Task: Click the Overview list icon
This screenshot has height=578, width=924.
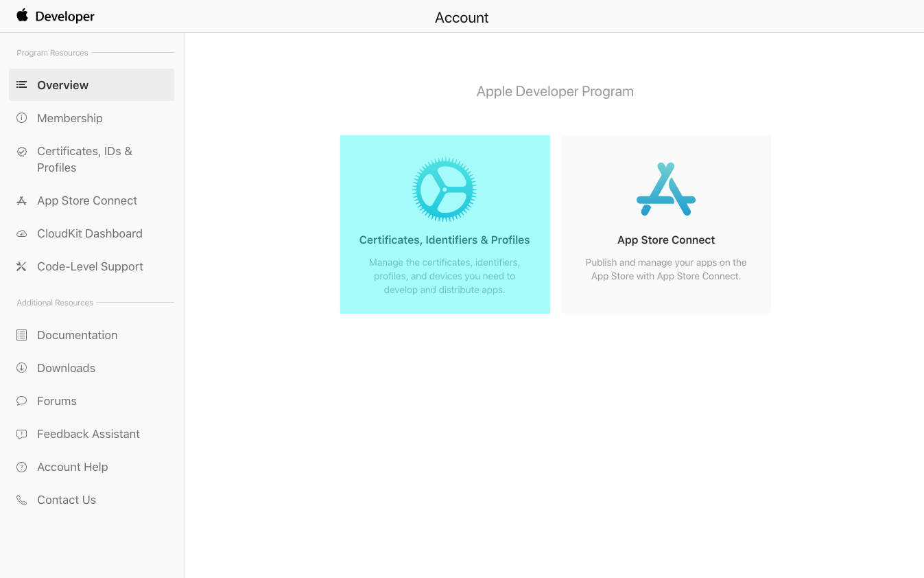Action: (22, 85)
